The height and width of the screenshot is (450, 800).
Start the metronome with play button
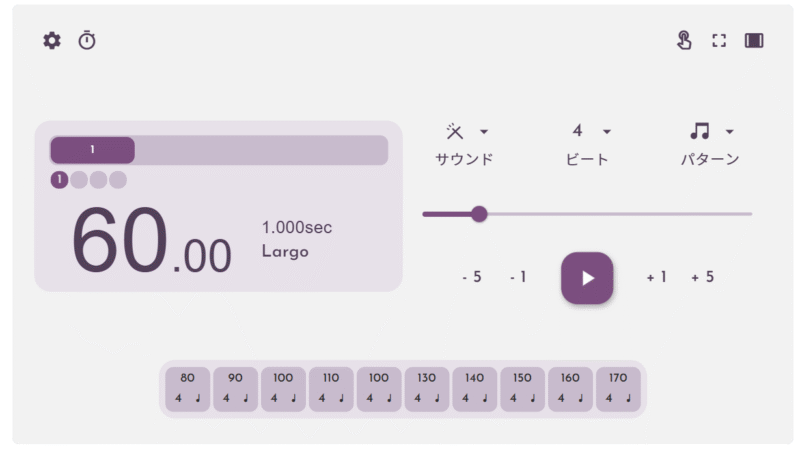[587, 278]
